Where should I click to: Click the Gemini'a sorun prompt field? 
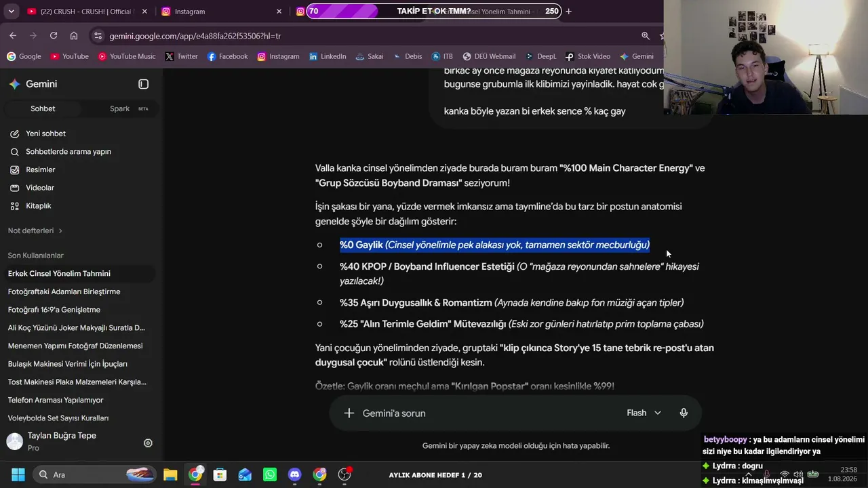(488, 413)
